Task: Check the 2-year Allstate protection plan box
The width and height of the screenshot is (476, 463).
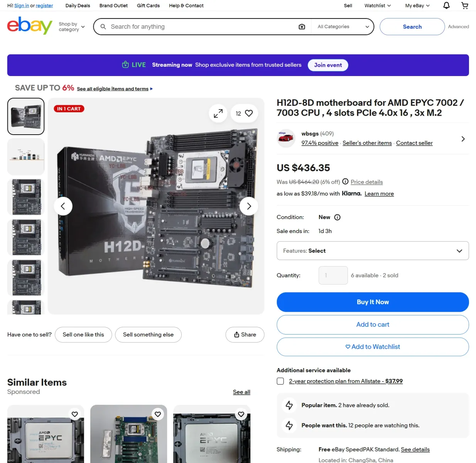Action: pyautogui.click(x=280, y=381)
